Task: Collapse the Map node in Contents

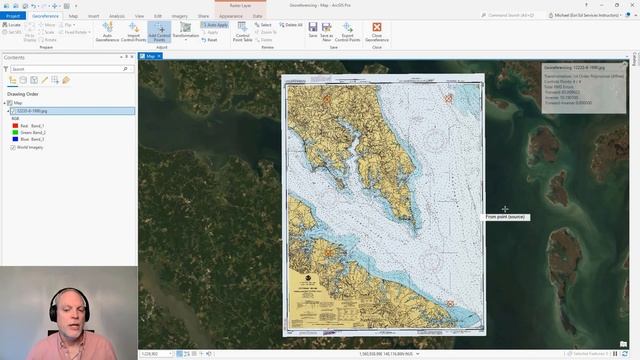Action: tap(4, 103)
